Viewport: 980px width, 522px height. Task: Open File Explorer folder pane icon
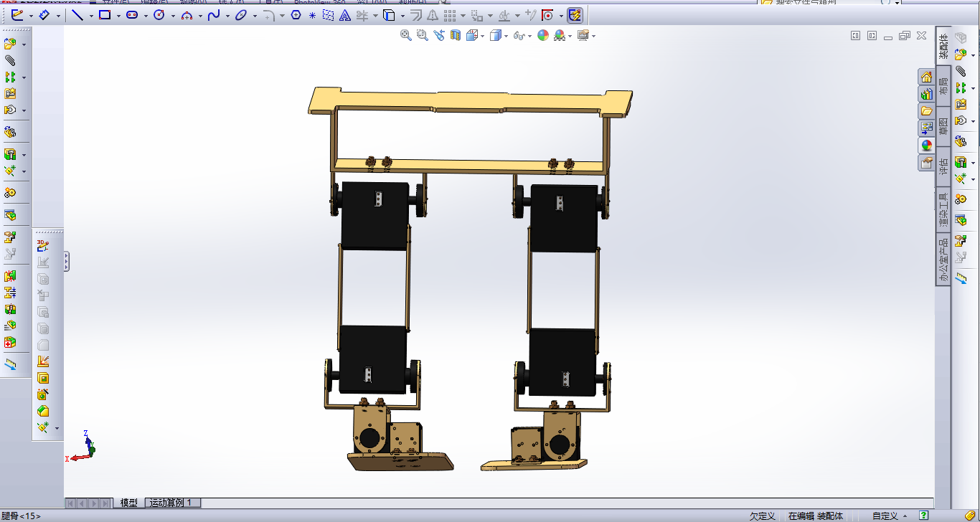[x=926, y=111]
